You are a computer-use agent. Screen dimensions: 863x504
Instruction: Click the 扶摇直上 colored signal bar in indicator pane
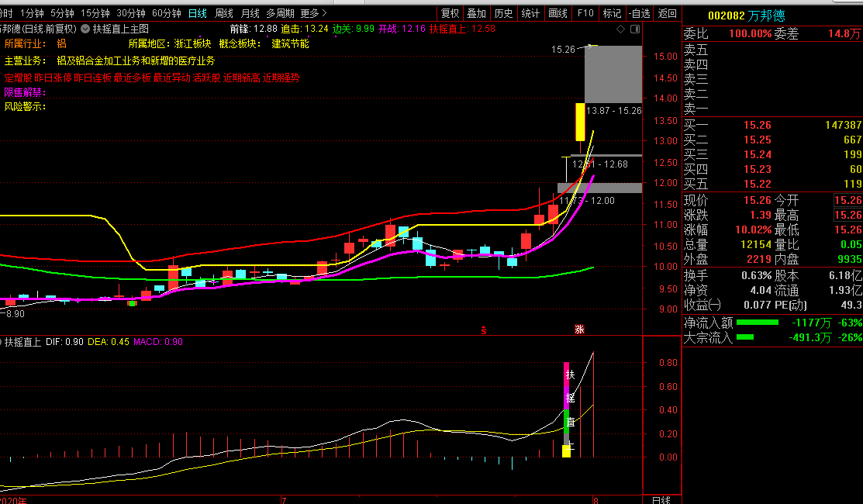coord(567,409)
